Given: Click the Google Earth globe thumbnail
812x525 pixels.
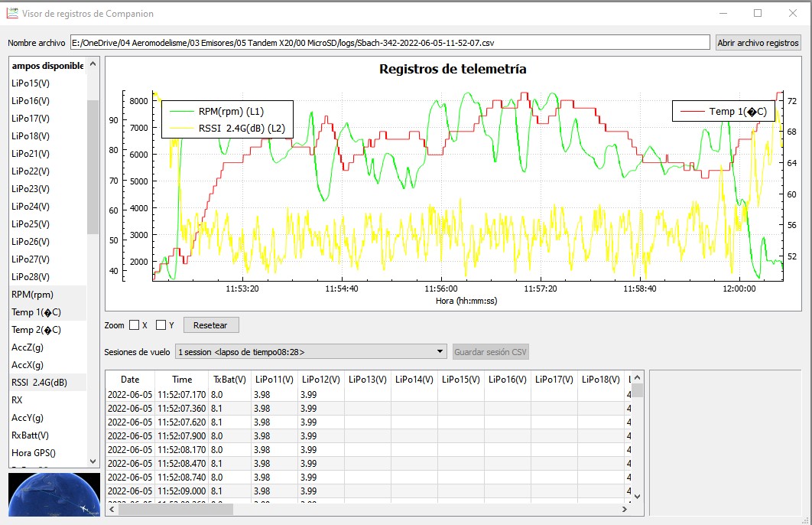Looking at the screenshot, I should [x=54, y=494].
